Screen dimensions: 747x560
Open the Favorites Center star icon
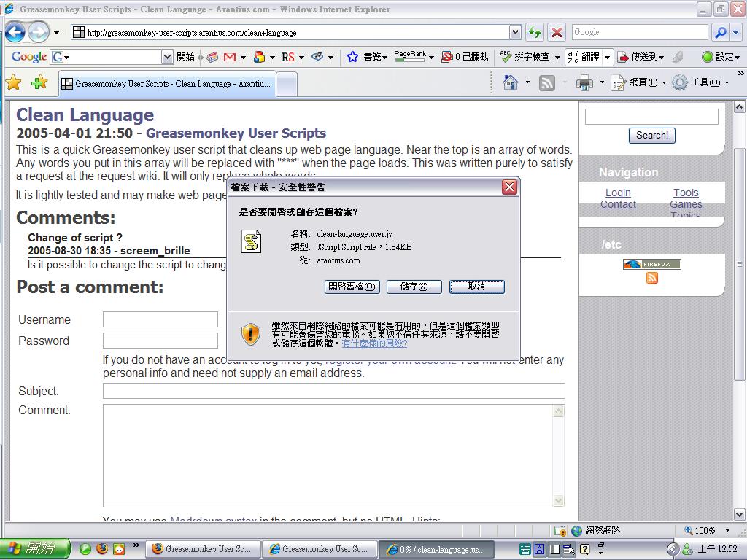13,83
